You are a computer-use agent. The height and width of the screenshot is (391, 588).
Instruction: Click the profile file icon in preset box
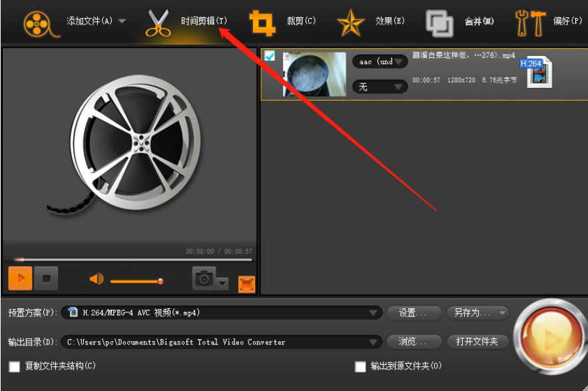(x=73, y=312)
